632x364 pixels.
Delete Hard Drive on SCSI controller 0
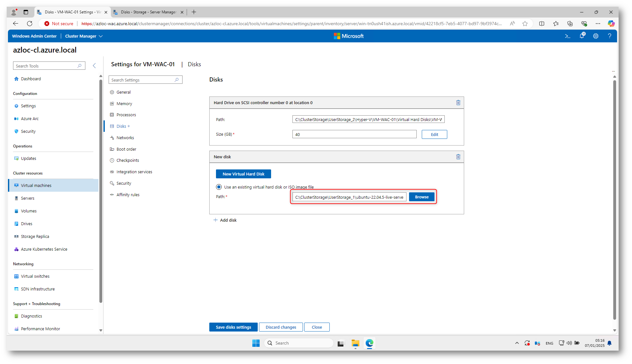pos(458,103)
